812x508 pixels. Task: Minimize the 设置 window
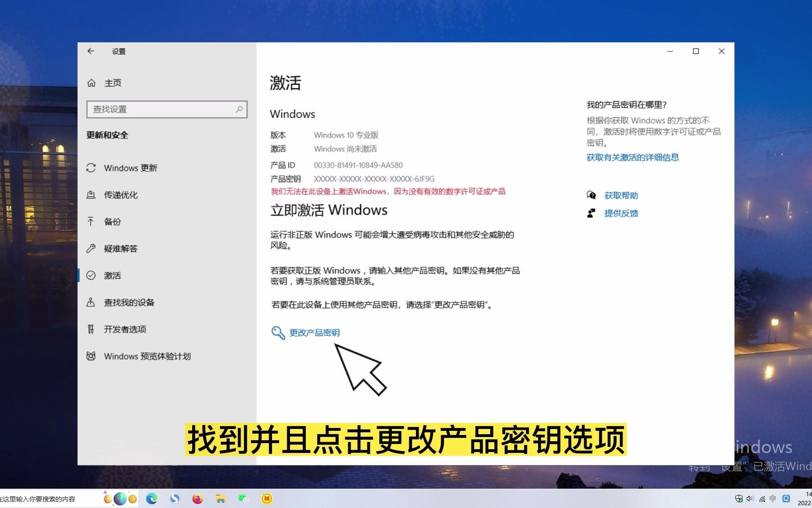coord(670,51)
